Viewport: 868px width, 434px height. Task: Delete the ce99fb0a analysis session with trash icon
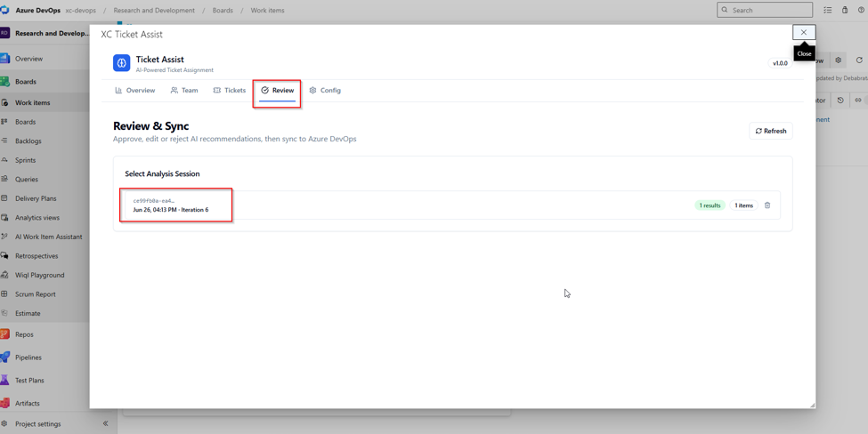click(767, 205)
